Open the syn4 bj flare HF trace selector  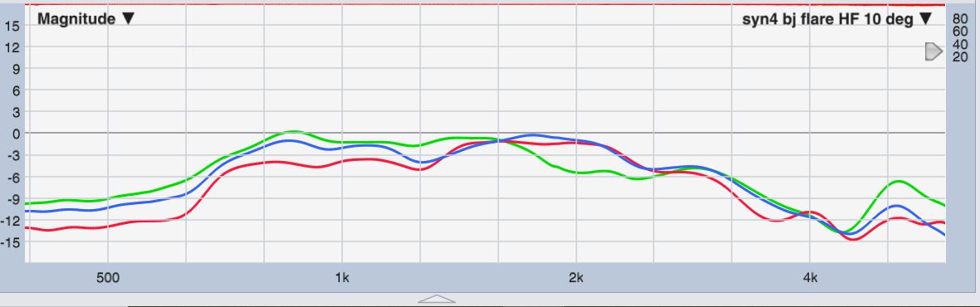pyautogui.click(x=837, y=19)
